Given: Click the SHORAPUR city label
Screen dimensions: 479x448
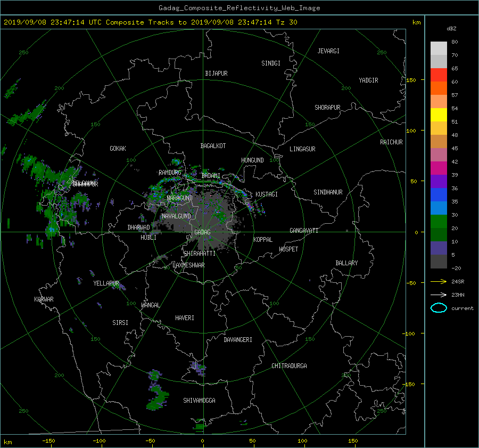Looking at the screenshot, I should (x=327, y=108).
